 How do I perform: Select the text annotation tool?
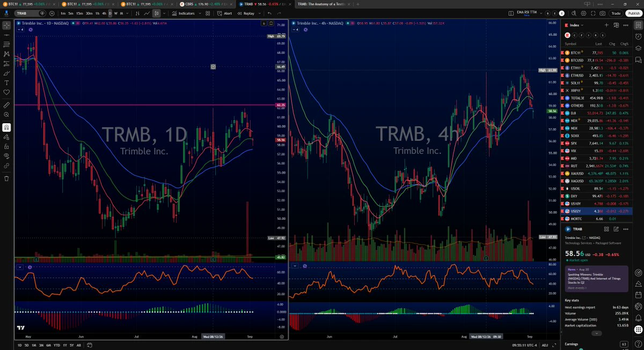(x=6, y=83)
